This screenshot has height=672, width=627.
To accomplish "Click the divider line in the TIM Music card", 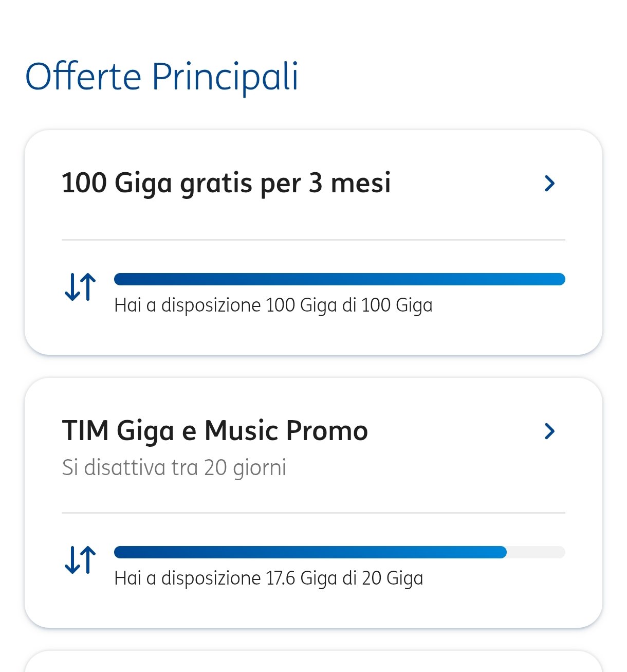I will click(x=314, y=513).
